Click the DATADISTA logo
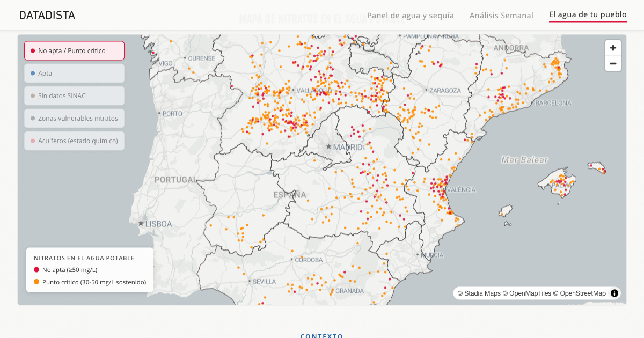 click(x=47, y=15)
